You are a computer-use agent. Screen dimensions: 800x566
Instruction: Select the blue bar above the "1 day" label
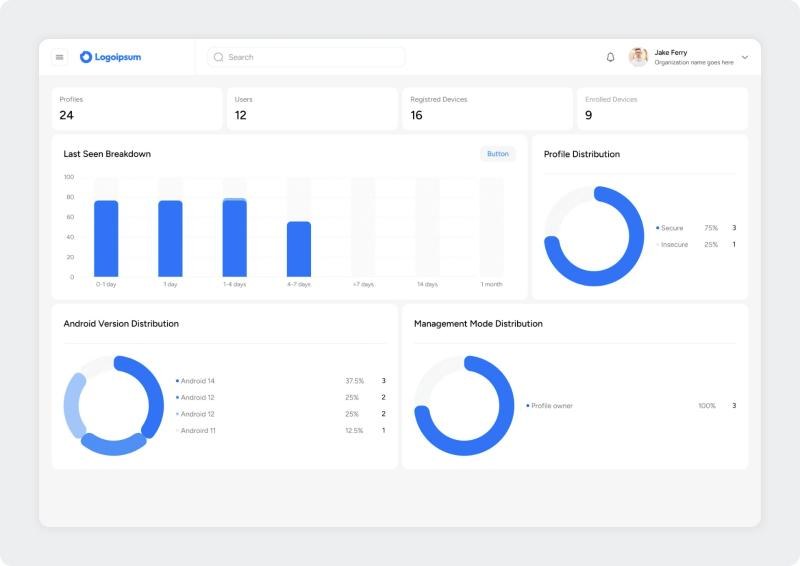click(170, 239)
